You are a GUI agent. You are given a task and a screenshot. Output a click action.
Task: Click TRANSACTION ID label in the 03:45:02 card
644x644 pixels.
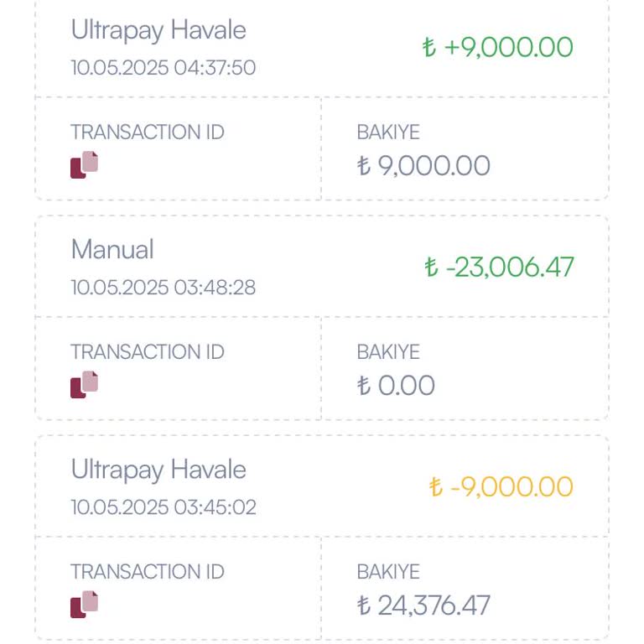coord(148,572)
